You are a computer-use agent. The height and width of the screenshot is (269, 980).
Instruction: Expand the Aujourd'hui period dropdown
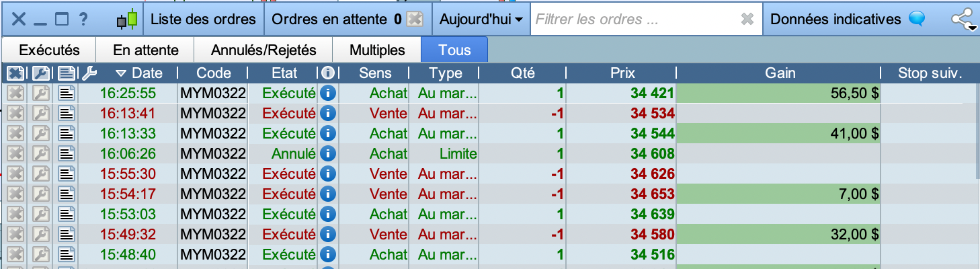(481, 20)
